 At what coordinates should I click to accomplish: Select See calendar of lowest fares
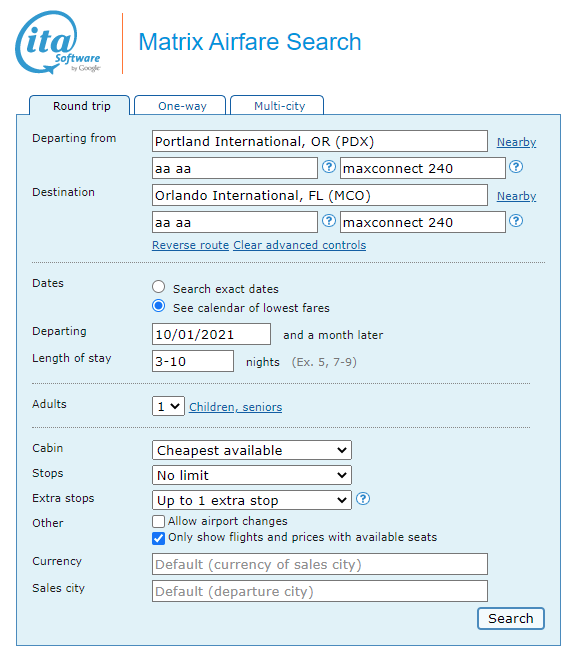159,306
